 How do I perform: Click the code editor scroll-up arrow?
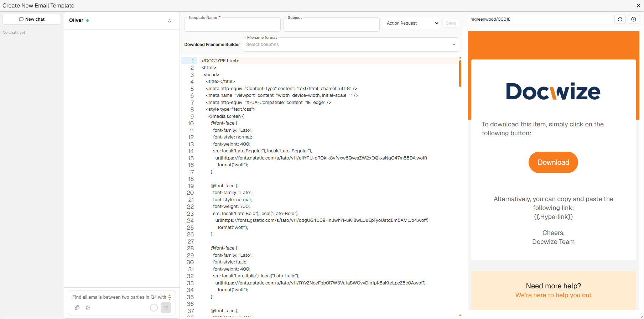(460, 58)
